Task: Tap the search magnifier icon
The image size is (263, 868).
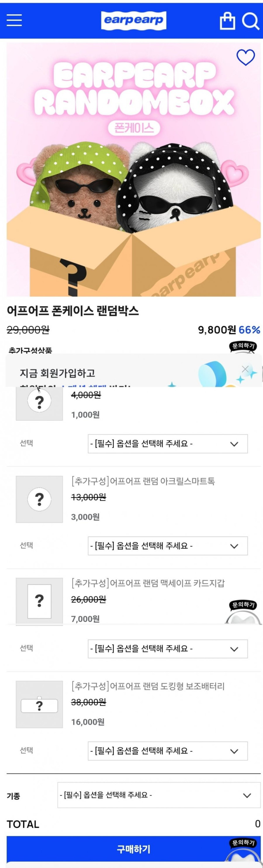Action: tap(250, 21)
